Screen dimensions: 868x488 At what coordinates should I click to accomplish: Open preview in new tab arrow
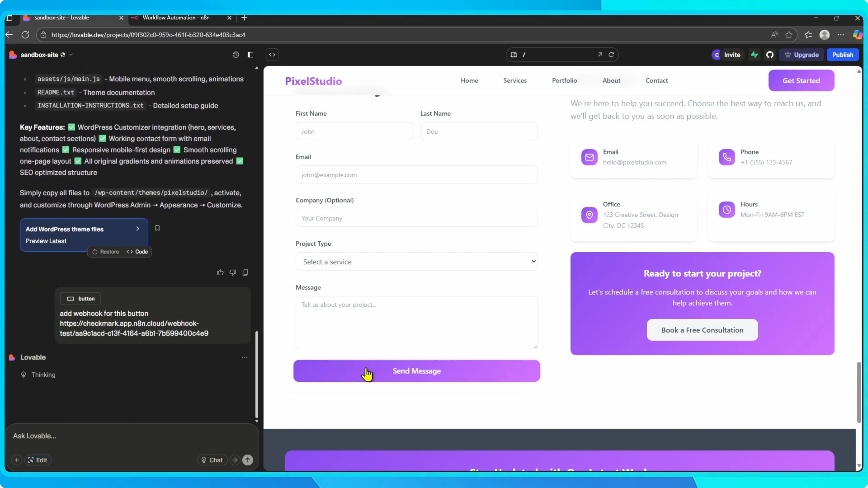coord(600,54)
